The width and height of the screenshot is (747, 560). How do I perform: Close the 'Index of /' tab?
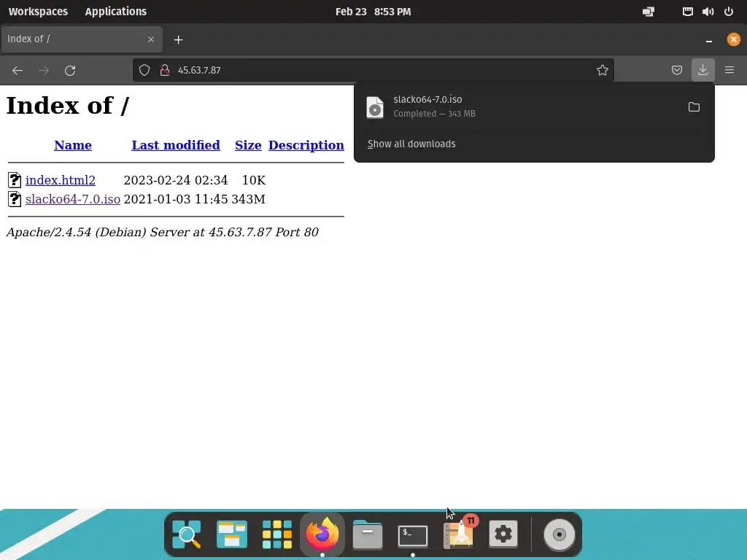pos(151,39)
